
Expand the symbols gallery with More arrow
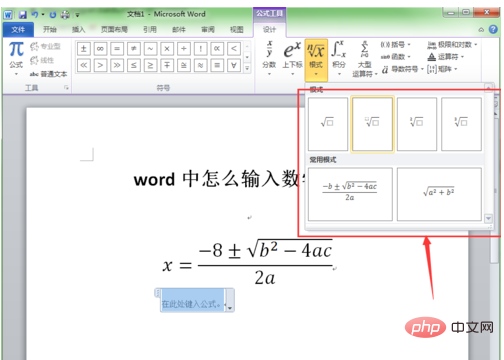coord(247,68)
